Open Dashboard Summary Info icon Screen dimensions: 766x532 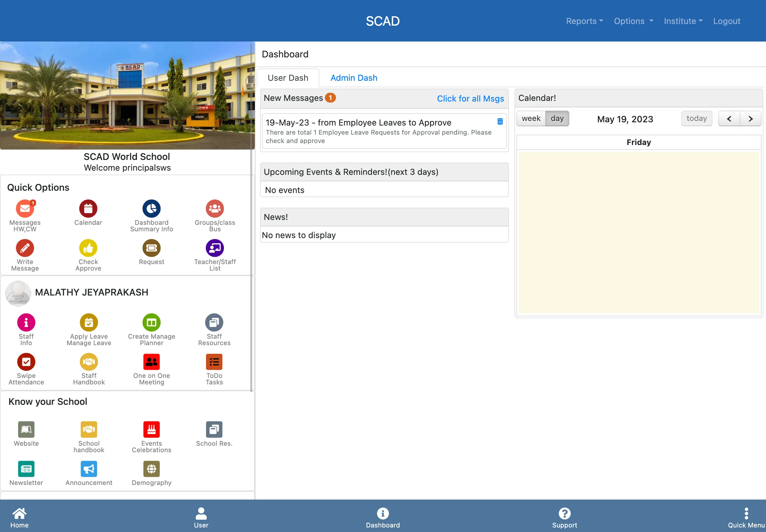coord(151,209)
